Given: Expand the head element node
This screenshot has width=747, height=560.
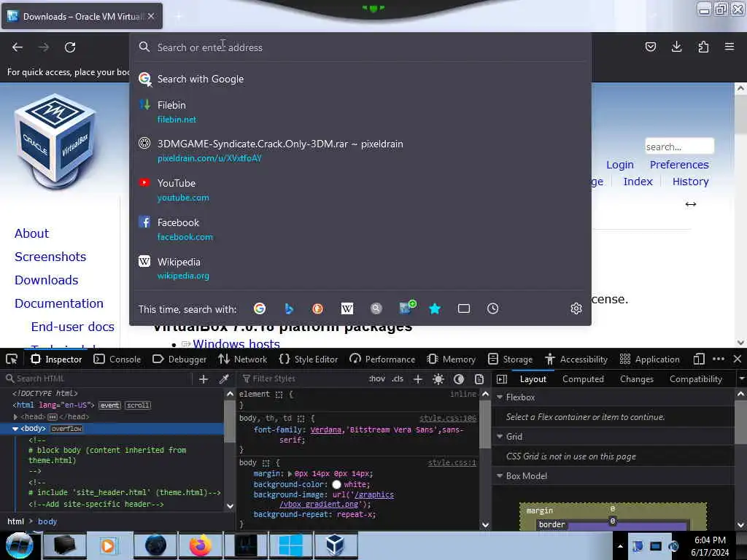Looking at the screenshot, I should (x=15, y=416).
